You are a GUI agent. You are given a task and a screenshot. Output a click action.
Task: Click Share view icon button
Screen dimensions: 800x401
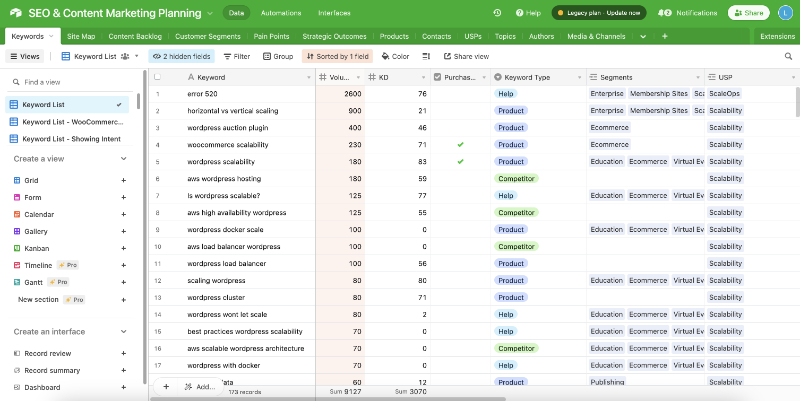466,56
